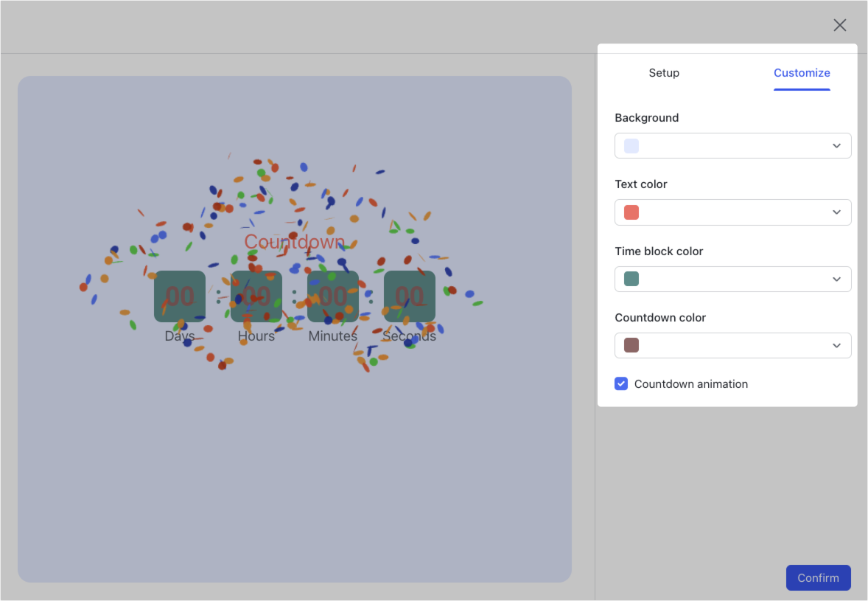
Task: Open the Background color dropdown
Action: tap(732, 146)
